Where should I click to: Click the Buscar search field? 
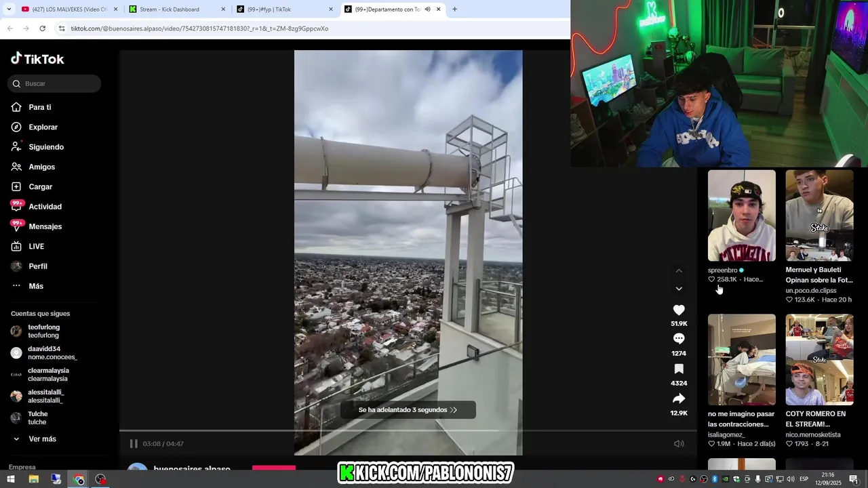54,83
